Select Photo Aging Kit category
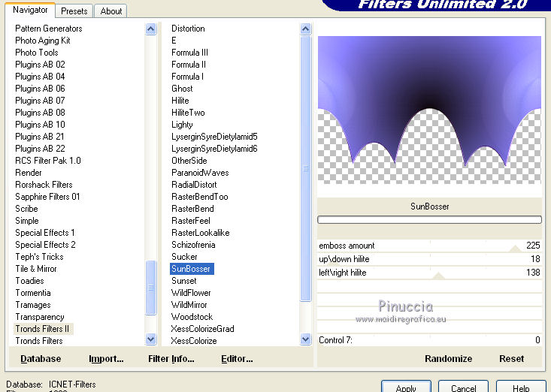 click(x=43, y=41)
